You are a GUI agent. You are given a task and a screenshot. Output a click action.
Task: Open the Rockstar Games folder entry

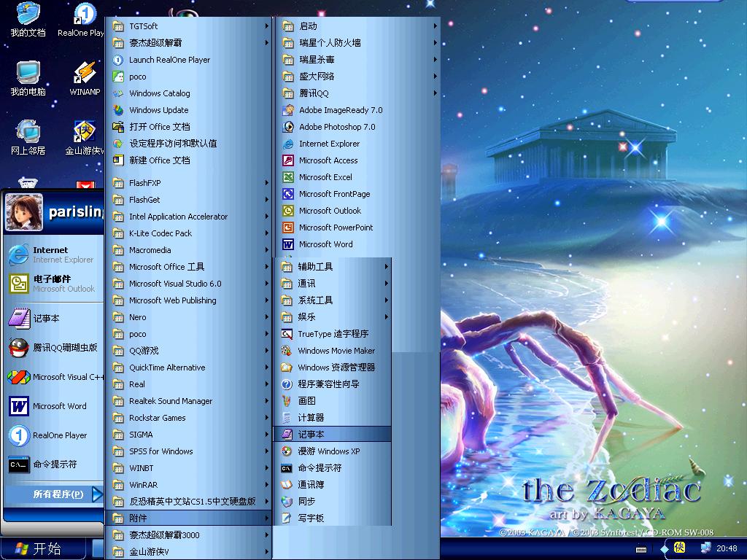(x=189, y=418)
